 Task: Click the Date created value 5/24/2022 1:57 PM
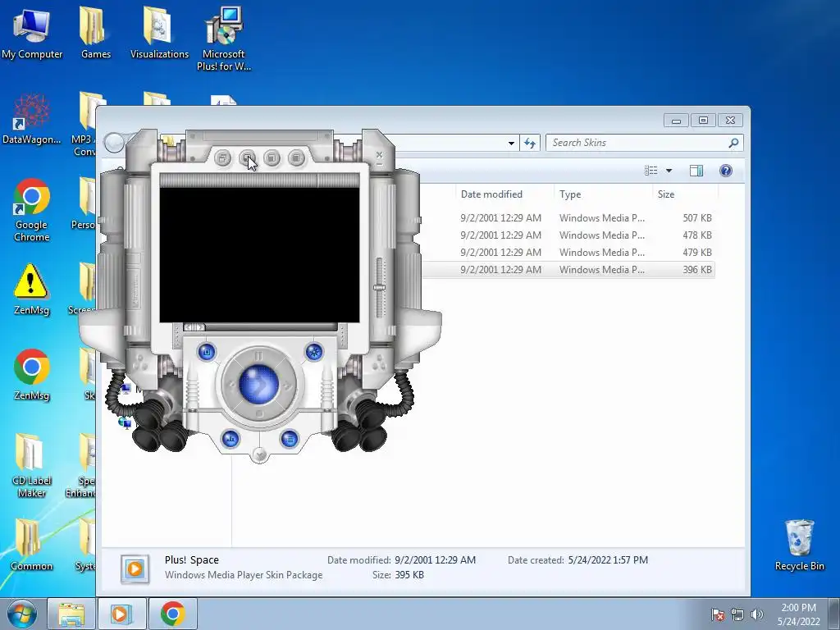pyautogui.click(x=608, y=559)
